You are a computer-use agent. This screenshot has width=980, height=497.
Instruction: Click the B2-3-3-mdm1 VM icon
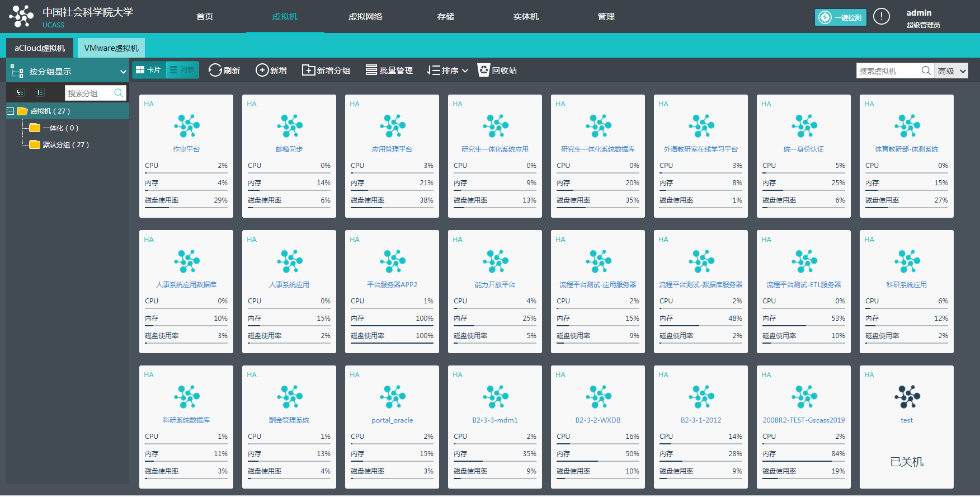coord(495,397)
